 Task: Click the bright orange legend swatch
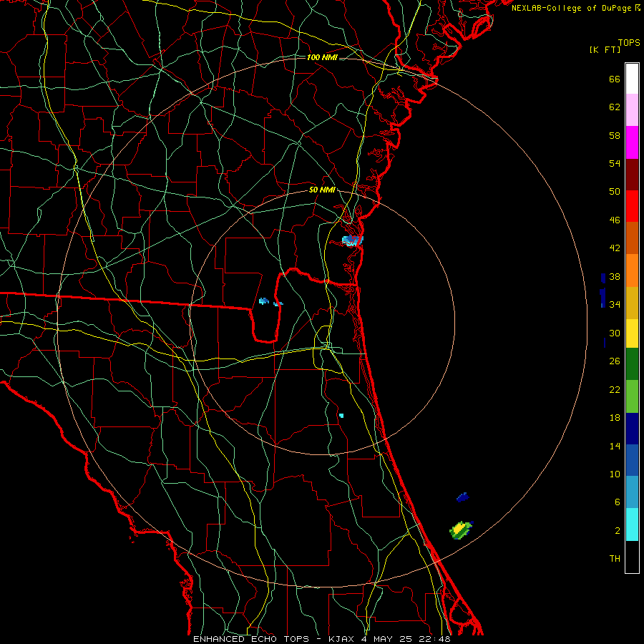tap(632, 270)
